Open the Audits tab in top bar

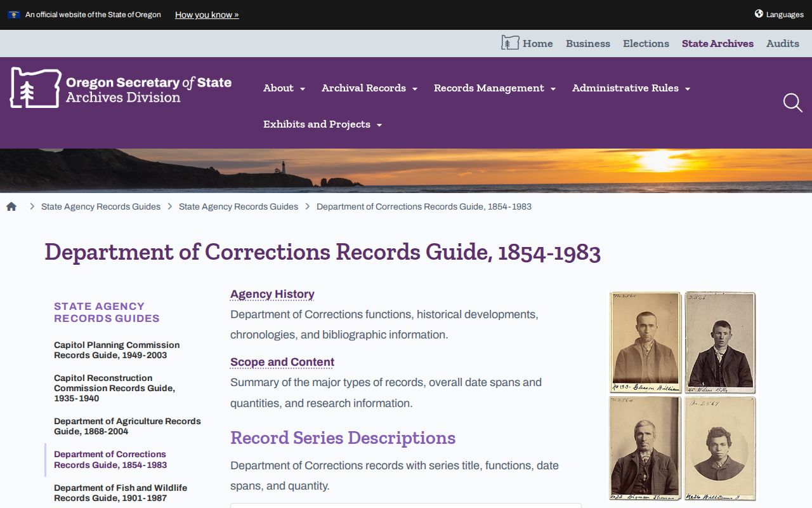783,43
